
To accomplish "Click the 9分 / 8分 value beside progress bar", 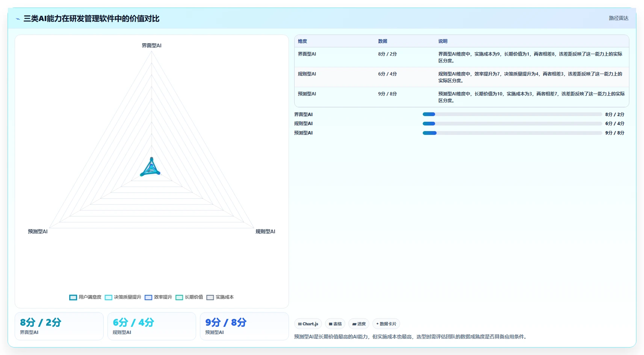I will tap(615, 133).
